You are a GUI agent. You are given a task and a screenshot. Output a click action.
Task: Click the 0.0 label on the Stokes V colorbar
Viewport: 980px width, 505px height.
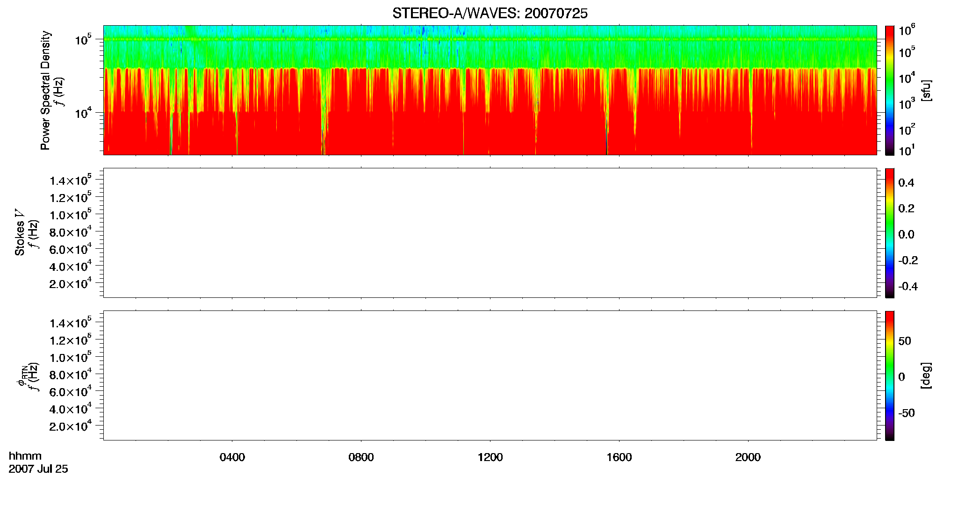tap(906, 235)
